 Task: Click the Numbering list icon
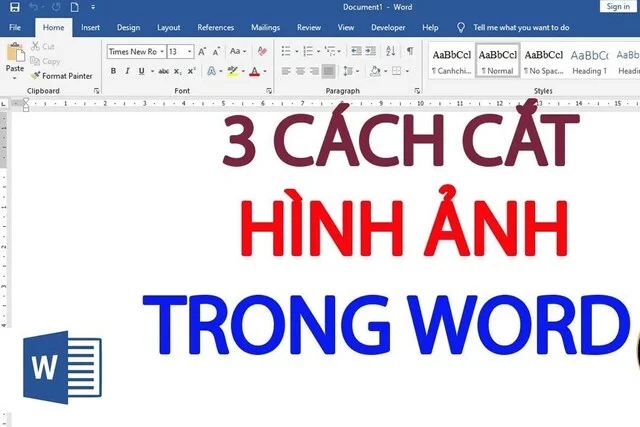(308, 51)
